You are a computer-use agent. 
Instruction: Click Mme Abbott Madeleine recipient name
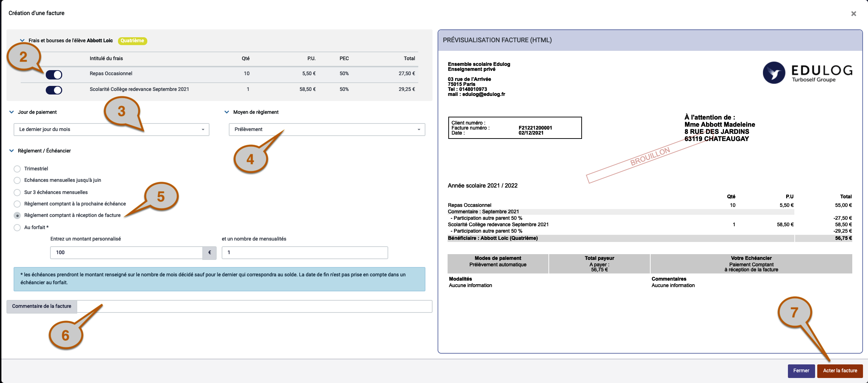pos(720,125)
